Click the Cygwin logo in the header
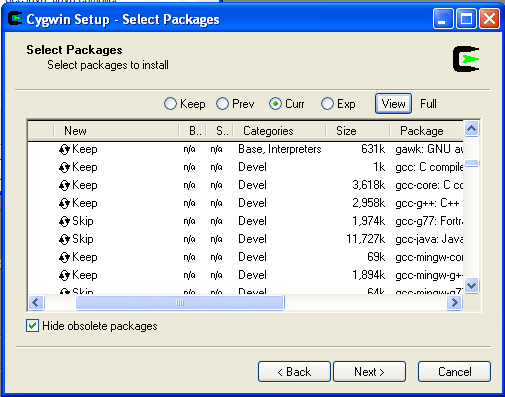This screenshot has height=397, width=505. point(466,59)
